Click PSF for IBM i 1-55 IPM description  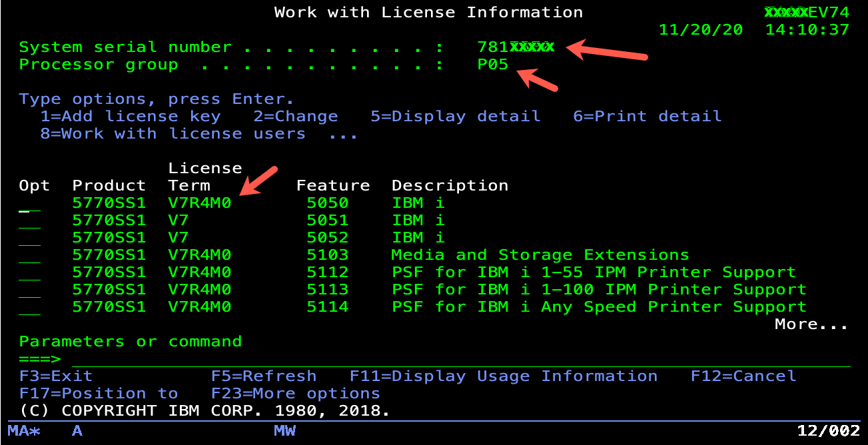[x=594, y=272]
